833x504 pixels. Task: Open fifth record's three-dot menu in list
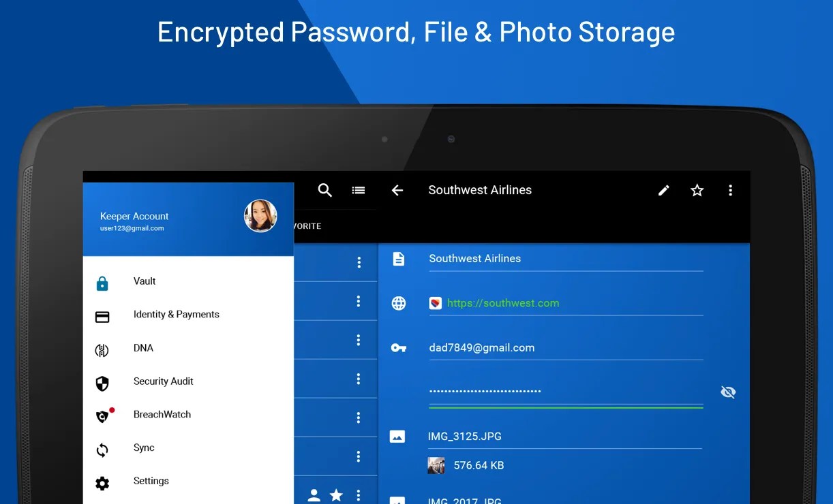[x=359, y=418]
